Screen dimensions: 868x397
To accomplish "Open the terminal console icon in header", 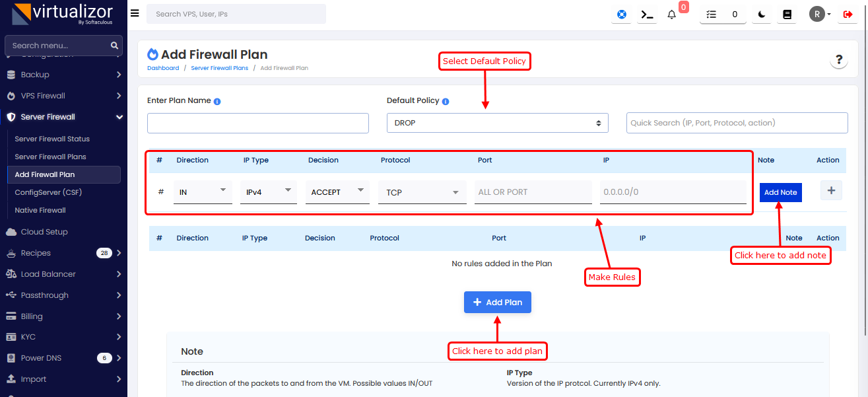I will [648, 15].
